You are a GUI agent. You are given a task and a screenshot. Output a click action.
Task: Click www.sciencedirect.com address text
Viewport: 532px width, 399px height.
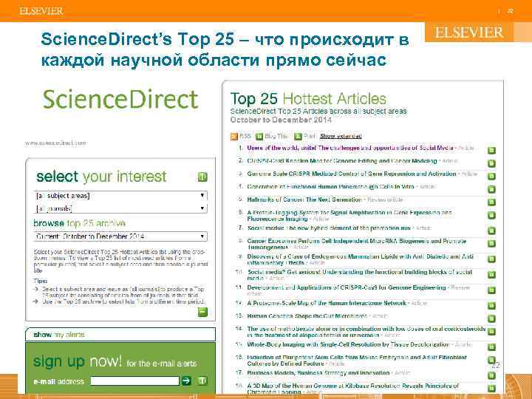[55, 143]
